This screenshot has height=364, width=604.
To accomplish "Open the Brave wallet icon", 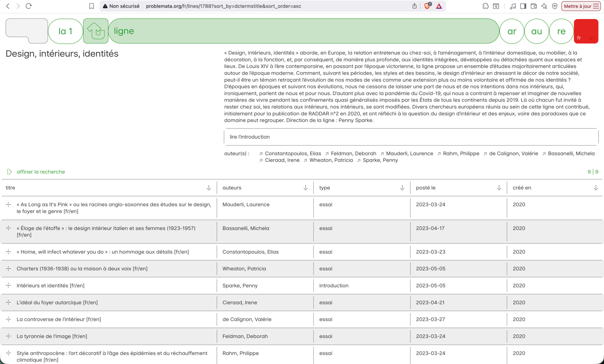I will tap(534, 6).
